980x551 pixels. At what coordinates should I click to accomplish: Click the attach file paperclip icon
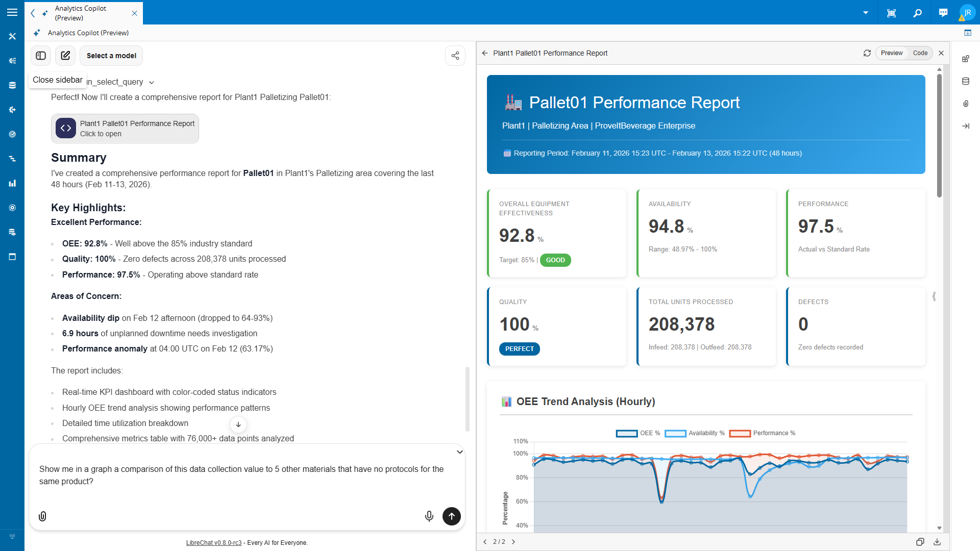coord(43,516)
